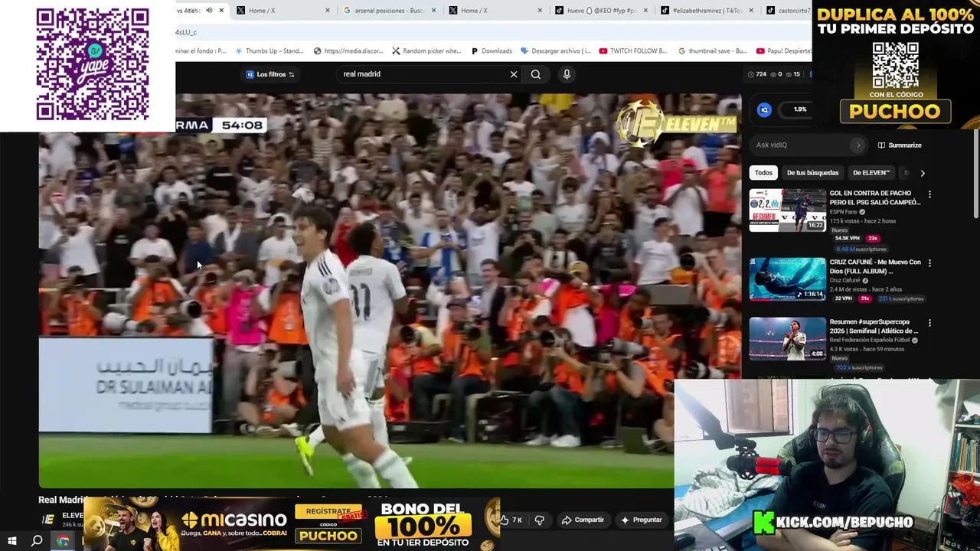Click the Chrome icon in taskbar
This screenshot has height=551, width=980.
[x=63, y=540]
